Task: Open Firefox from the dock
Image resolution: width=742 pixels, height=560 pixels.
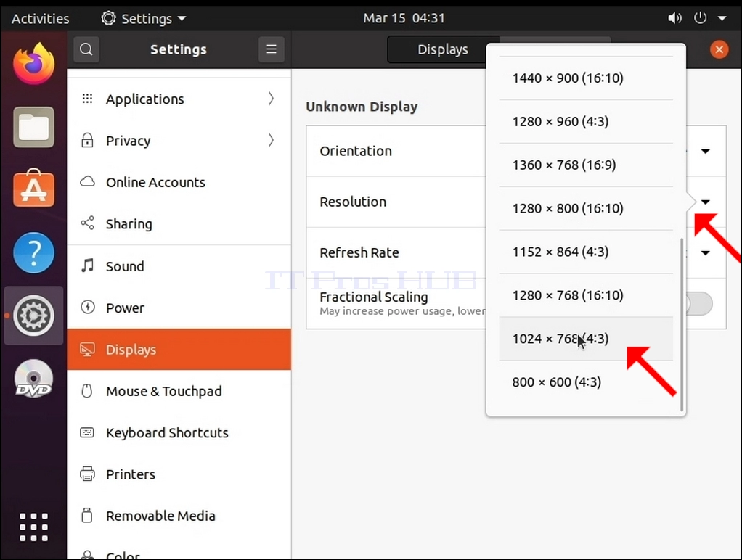Action: coord(33,65)
